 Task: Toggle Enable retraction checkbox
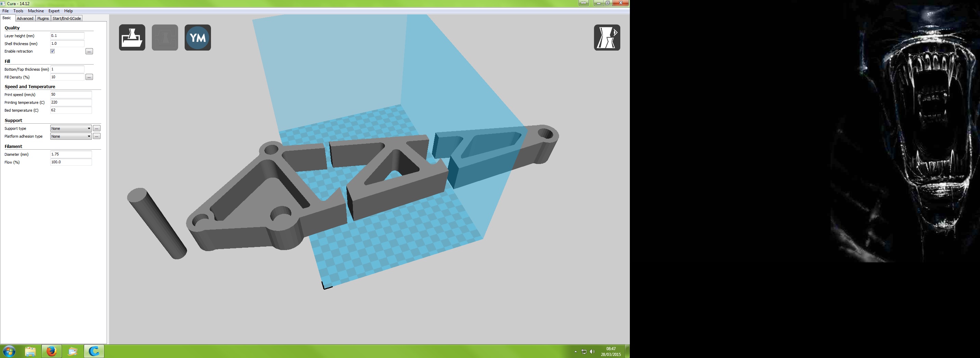pyautogui.click(x=53, y=51)
